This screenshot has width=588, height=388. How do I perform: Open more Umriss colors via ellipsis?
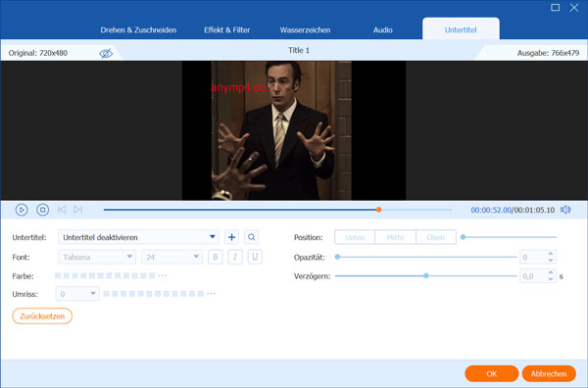(x=211, y=294)
